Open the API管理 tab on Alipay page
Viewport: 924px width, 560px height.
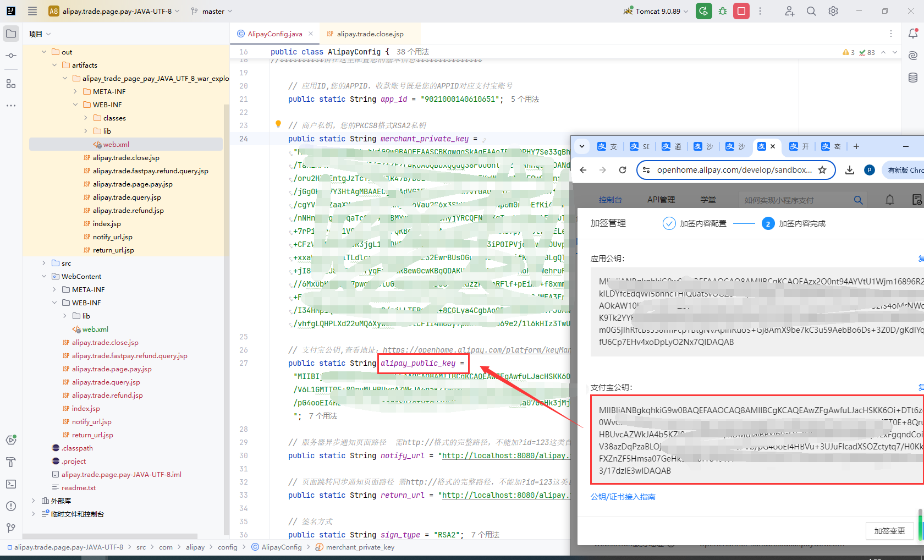[661, 200]
